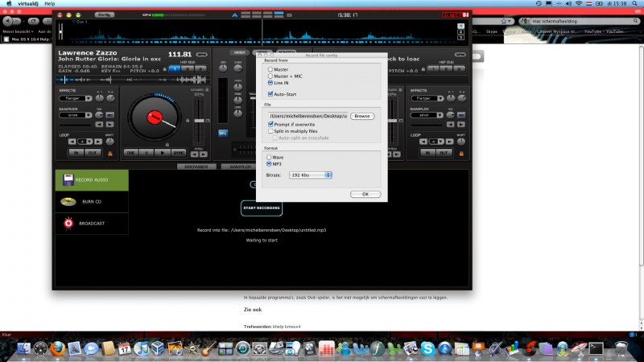Viewport: 644px width, 362px height.
Task: Toggle the orange loop lock on left deck
Action: (110, 154)
